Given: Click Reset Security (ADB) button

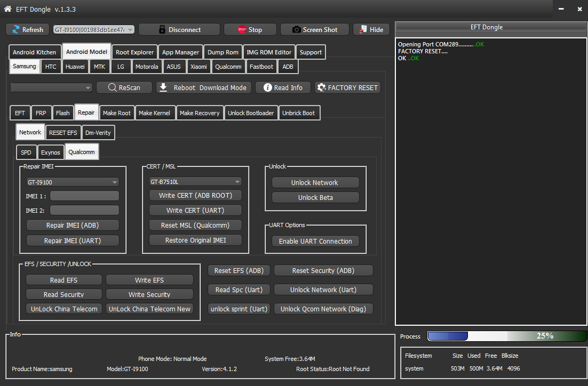Looking at the screenshot, I should click(x=324, y=271).
